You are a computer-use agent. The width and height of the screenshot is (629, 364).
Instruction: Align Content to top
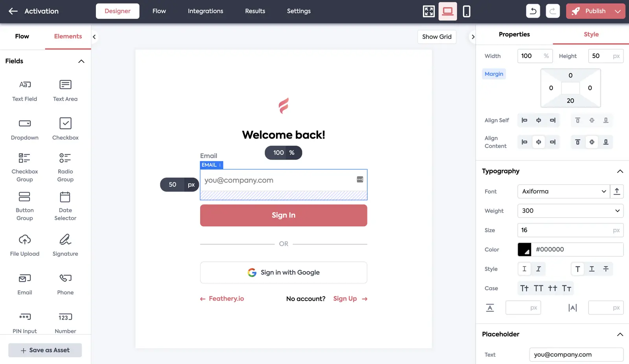click(578, 142)
